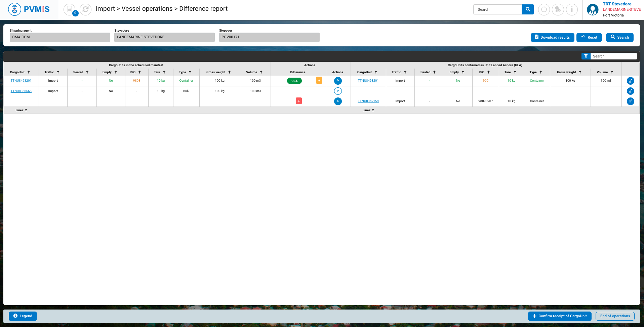
Task: Click the refresh icon beside breadcrumb
Action: 85,9
